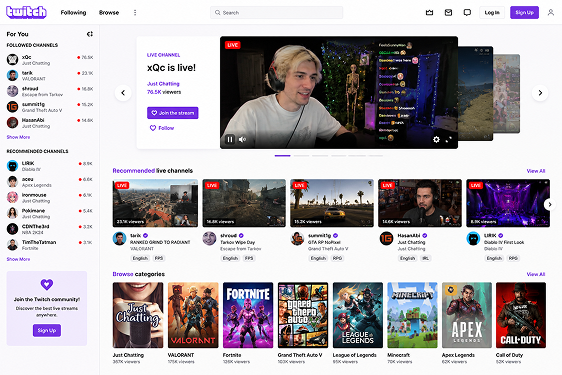Pause the xQc stream player

coord(230,139)
